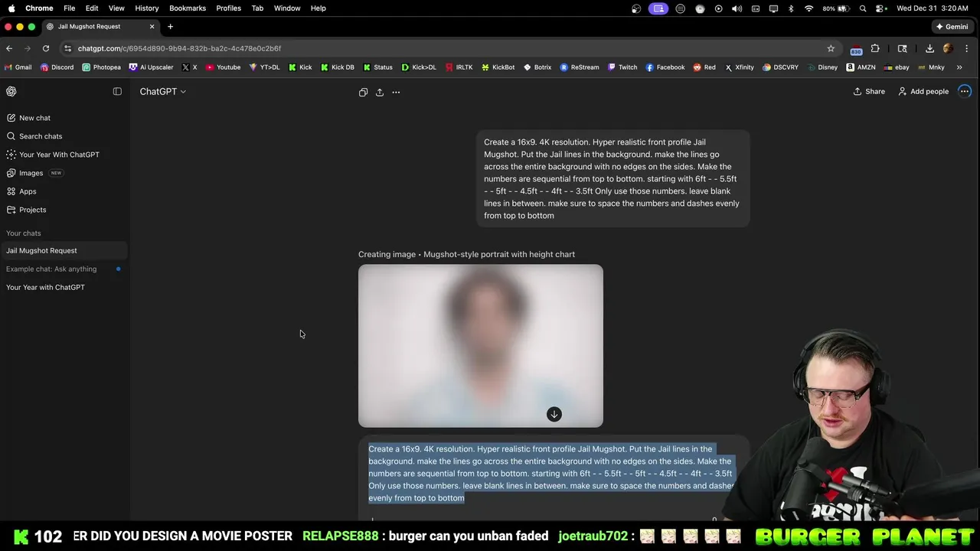The width and height of the screenshot is (980, 551).
Task: Select the Jail Mugshot Request browser tab
Action: pyautogui.click(x=100, y=26)
